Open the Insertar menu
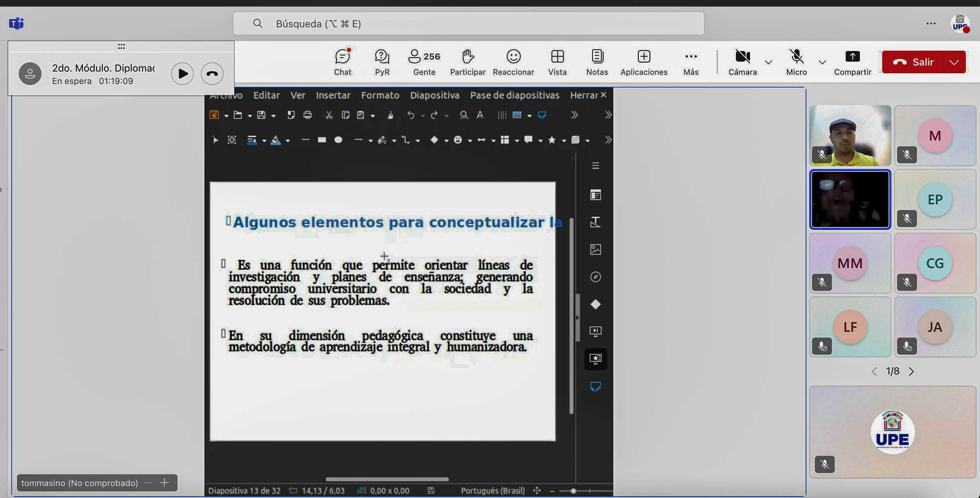The height and width of the screenshot is (498, 980). pos(333,95)
